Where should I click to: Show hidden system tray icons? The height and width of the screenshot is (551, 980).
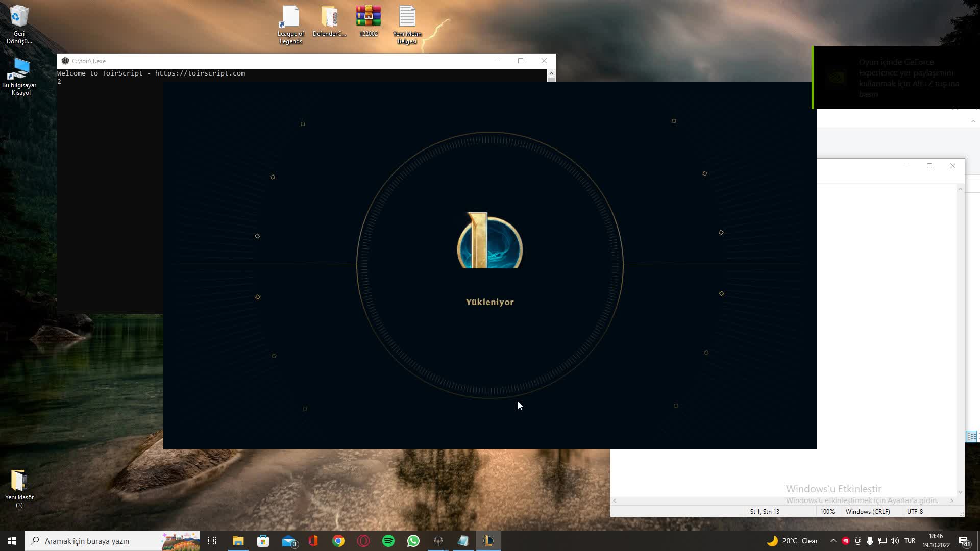point(833,541)
